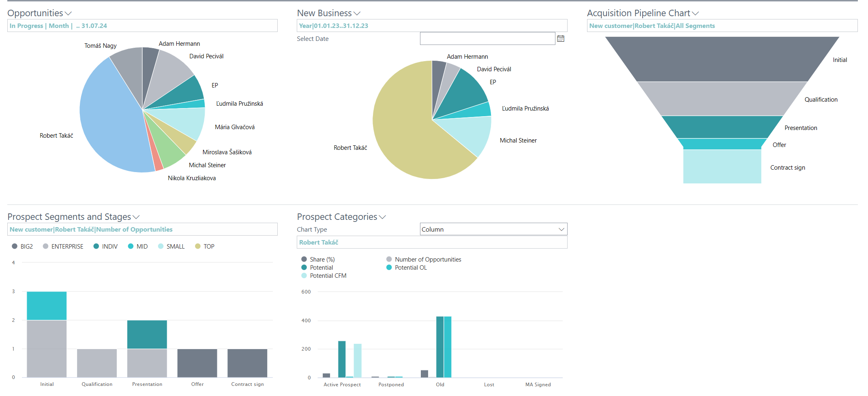The height and width of the screenshot is (396, 868).
Task: Click the Select Date input field
Action: 487,38
